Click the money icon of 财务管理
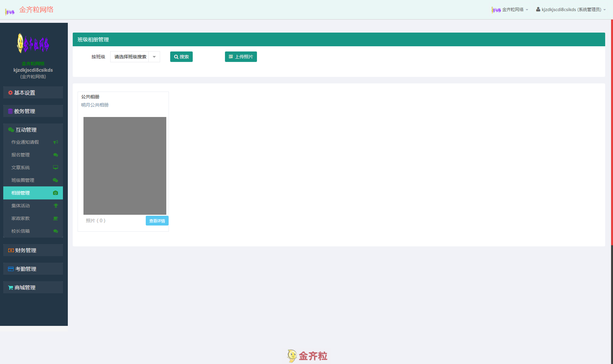The height and width of the screenshot is (364, 613). point(11,250)
